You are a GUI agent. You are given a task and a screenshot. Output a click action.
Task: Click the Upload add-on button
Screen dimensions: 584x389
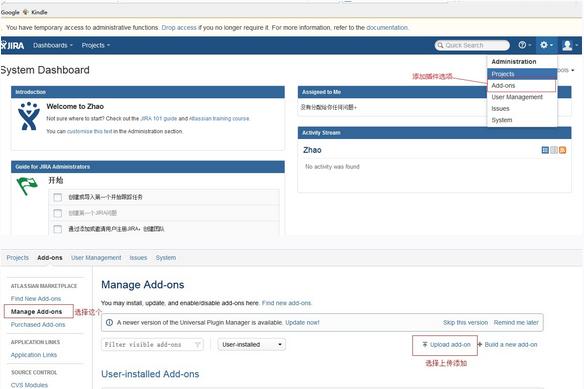[x=446, y=345]
